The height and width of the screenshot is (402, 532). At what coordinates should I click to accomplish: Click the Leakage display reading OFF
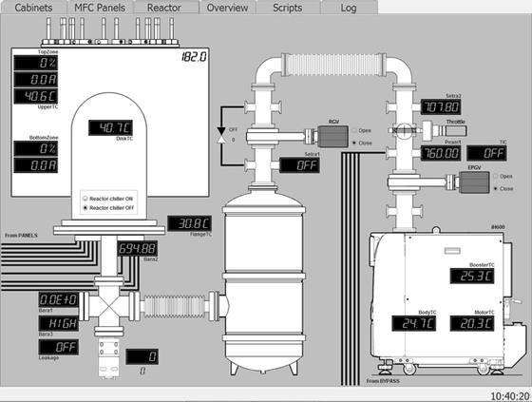pyautogui.click(x=59, y=347)
